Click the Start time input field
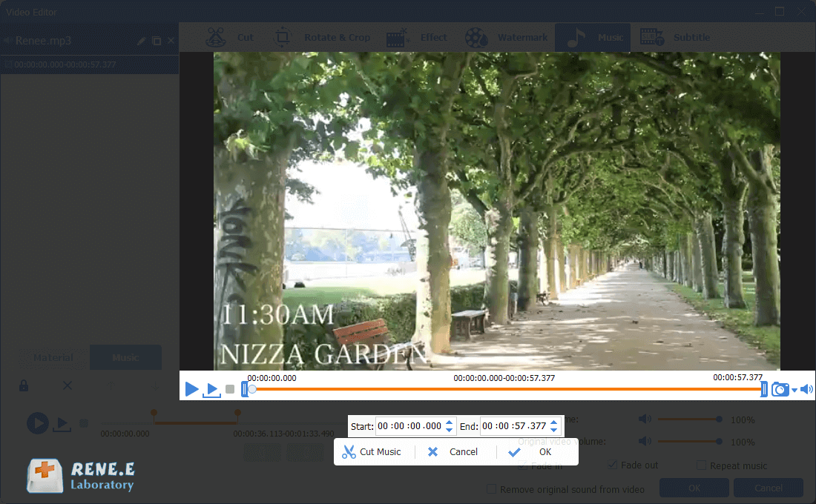Screen dimensions: 816x504 [x=409, y=426]
